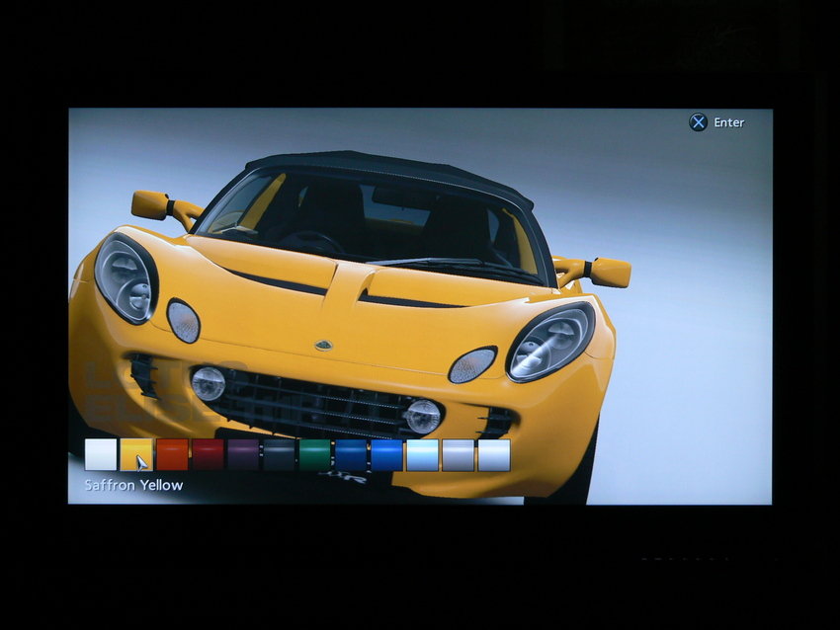
Task: Click the Saffron Yellow color name text
Action: click(x=134, y=485)
